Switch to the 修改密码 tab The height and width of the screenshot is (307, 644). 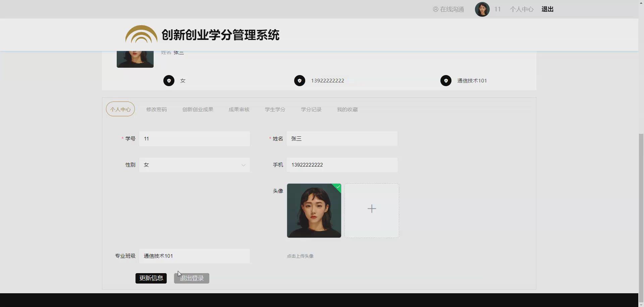(156, 109)
